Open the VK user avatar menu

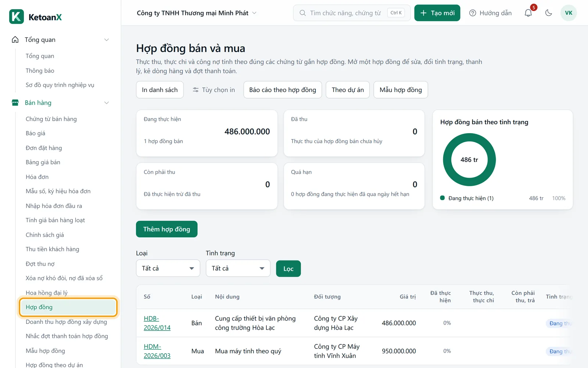569,13
